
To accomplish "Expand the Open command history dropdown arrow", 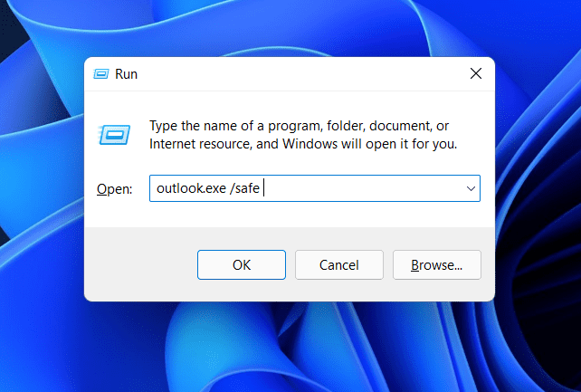I will pyautogui.click(x=471, y=188).
